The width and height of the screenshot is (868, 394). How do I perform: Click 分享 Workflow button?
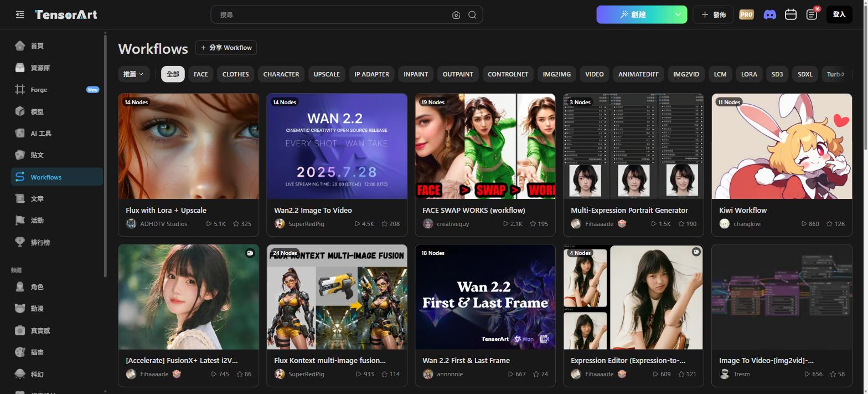click(x=226, y=48)
